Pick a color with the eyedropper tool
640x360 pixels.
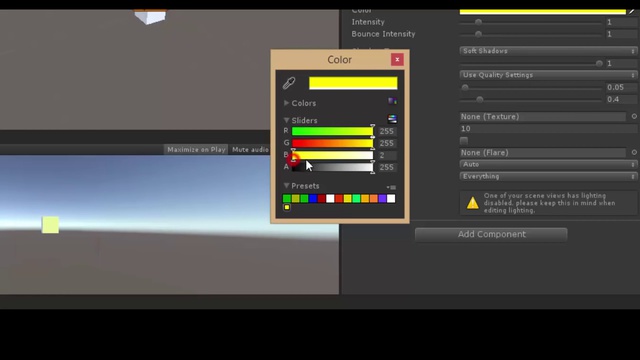289,83
